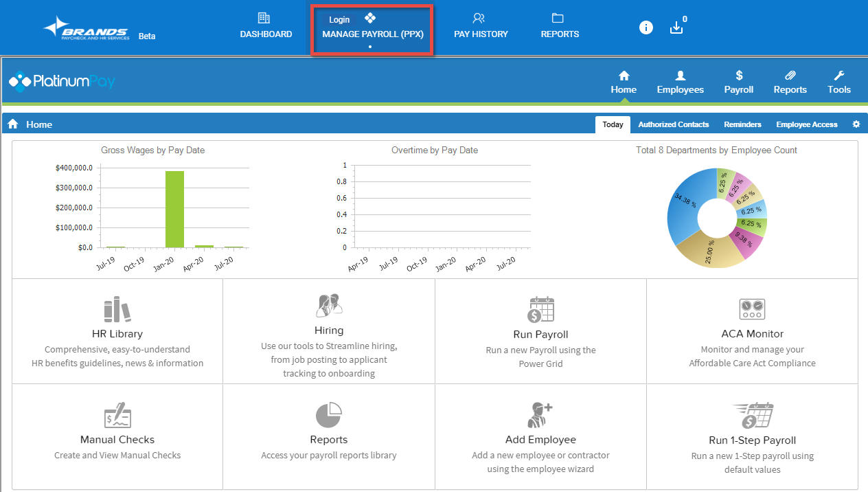Click the Run 1-Step Payroll title

coord(753,440)
